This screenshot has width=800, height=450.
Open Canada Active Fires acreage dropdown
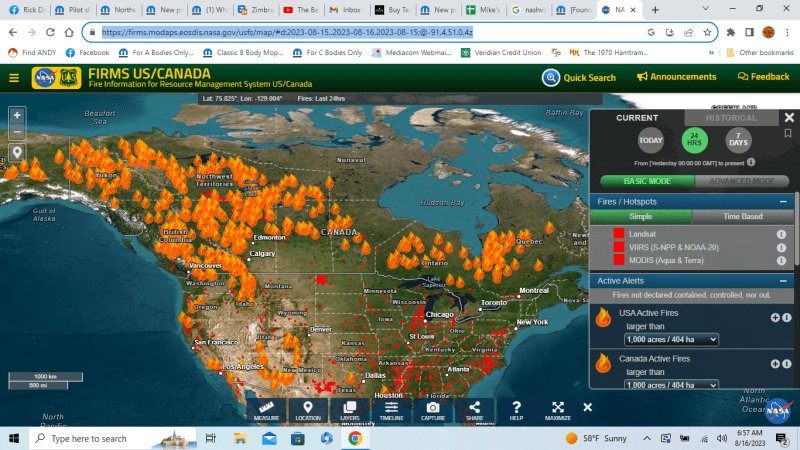click(x=671, y=385)
